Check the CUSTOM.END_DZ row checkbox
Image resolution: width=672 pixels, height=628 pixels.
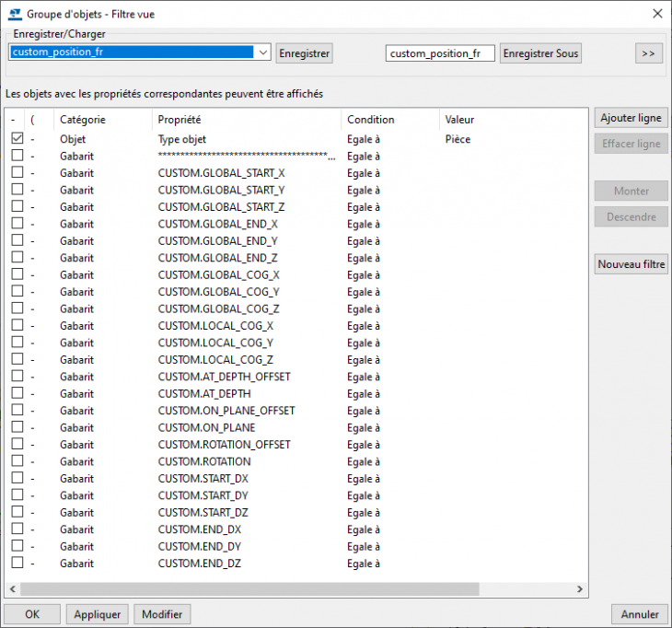coord(17,563)
